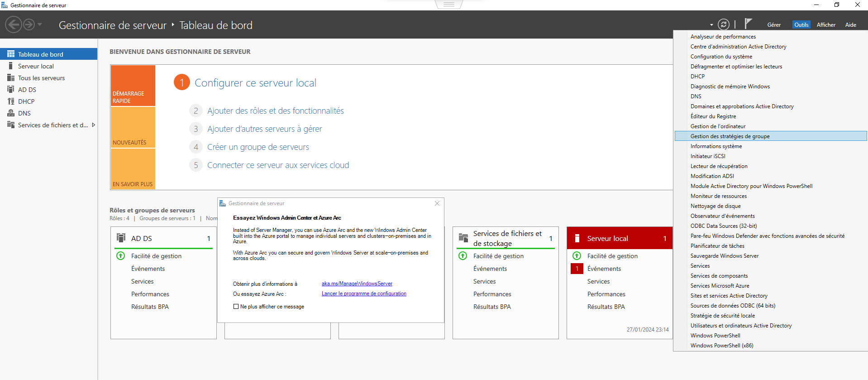Screen dimensions: 868x380
Task: Click the Server Manager title bar app icon
Action: pos(5,5)
